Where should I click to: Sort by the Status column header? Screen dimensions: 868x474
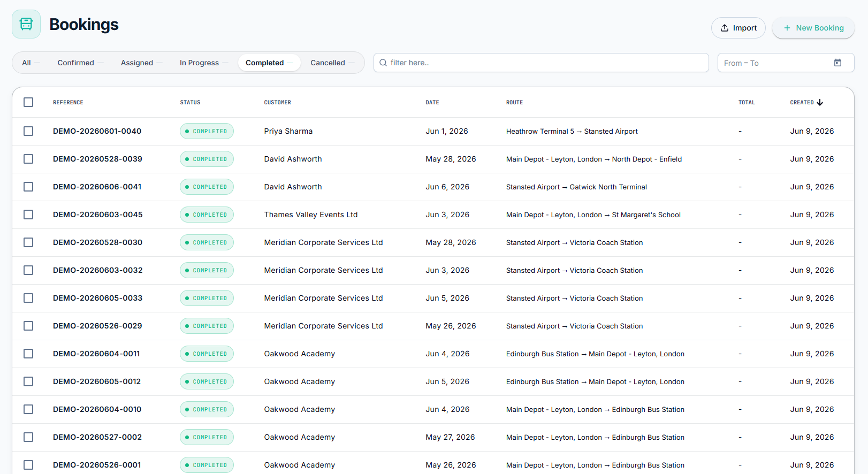(x=190, y=102)
